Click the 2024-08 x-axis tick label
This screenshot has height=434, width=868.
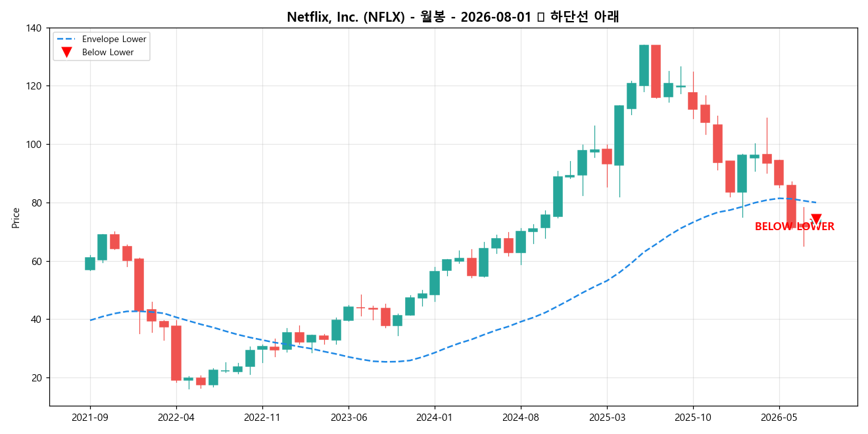click(521, 417)
